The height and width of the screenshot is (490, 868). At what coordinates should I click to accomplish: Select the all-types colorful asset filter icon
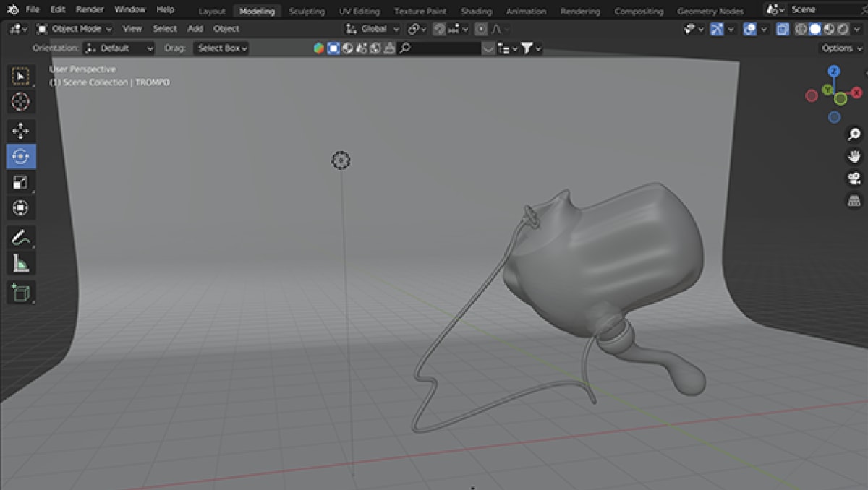pyautogui.click(x=319, y=48)
